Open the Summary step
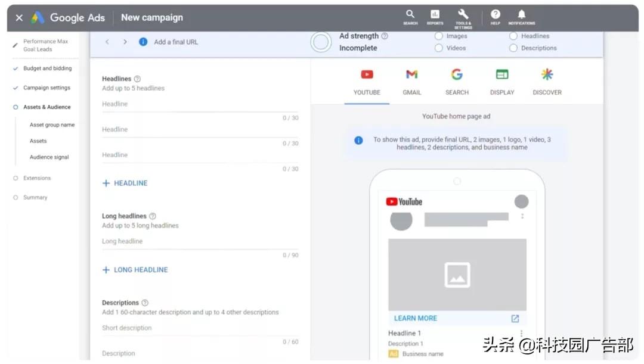This screenshot has height=364, width=644. pos(35,197)
